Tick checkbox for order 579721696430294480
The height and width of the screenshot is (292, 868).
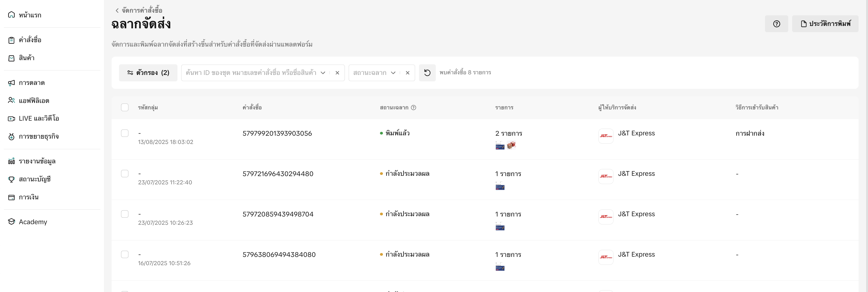click(125, 174)
